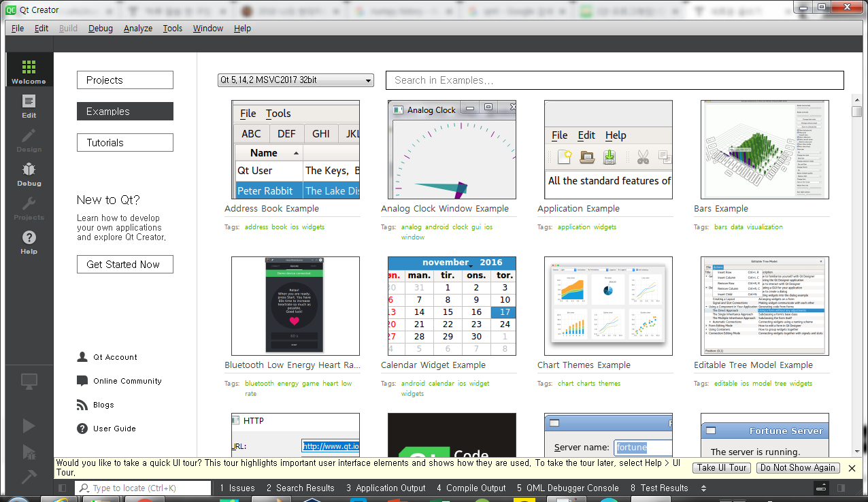Click the 'clock' tag under Analog Clock
Viewport: 868px width, 502px height.
click(x=461, y=227)
